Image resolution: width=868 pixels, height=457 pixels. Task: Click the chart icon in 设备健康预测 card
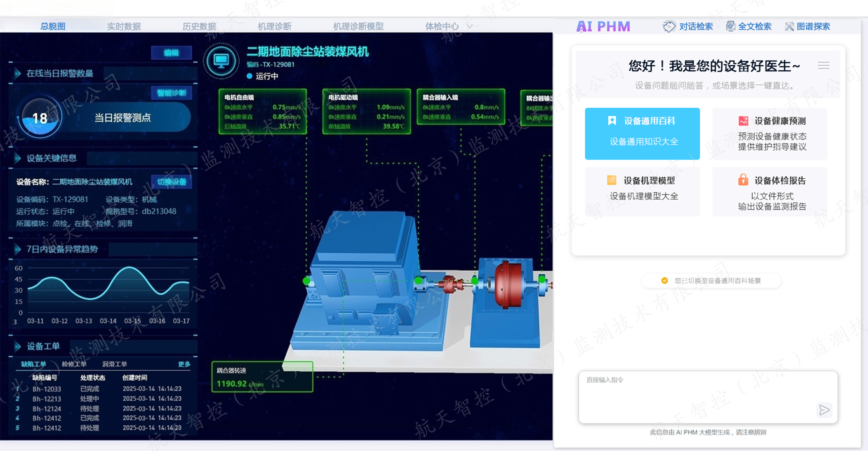pyautogui.click(x=743, y=121)
